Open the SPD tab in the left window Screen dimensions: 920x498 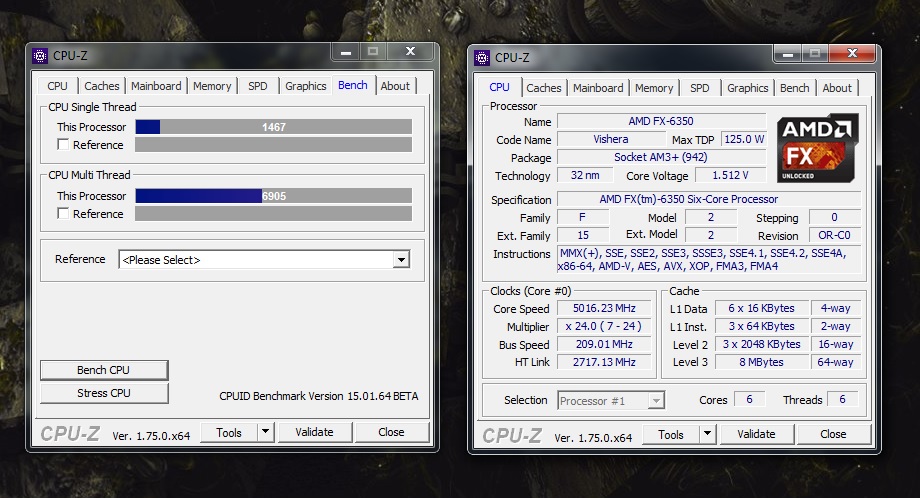point(258,86)
